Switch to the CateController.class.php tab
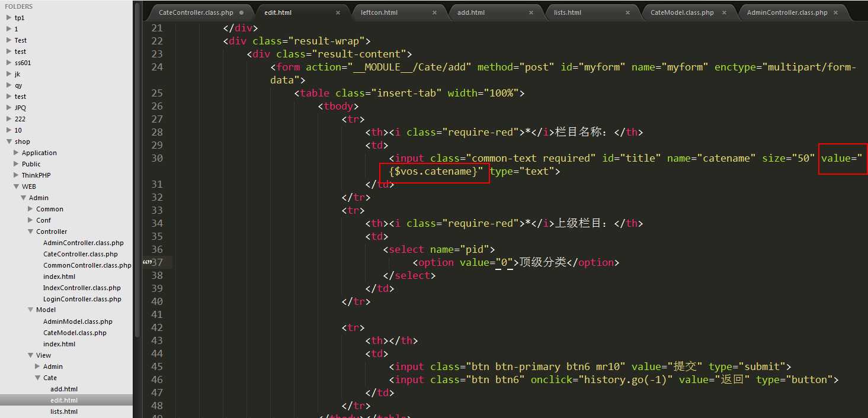Screen dimensions: 868x418 click(196, 12)
